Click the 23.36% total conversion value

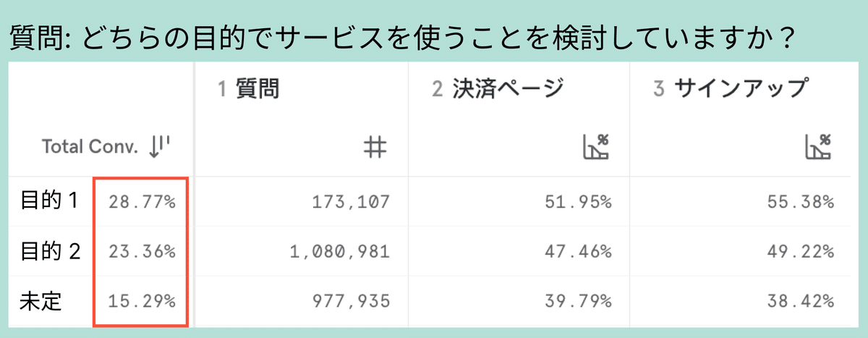click(142, 252)
